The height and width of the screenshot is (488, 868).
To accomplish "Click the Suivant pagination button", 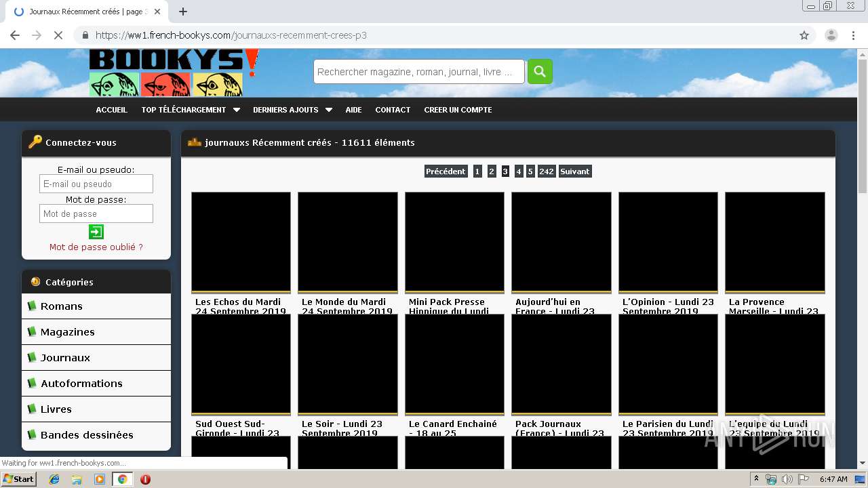I will (575, 171).
